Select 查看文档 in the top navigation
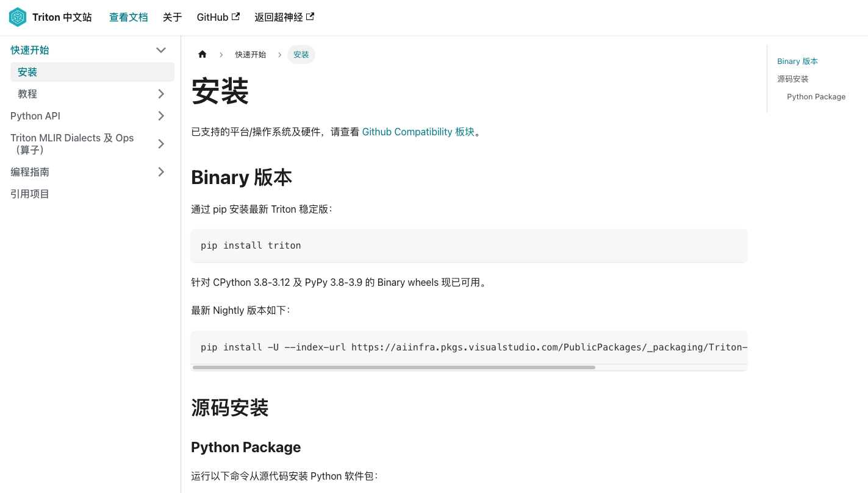 point(128,17)
